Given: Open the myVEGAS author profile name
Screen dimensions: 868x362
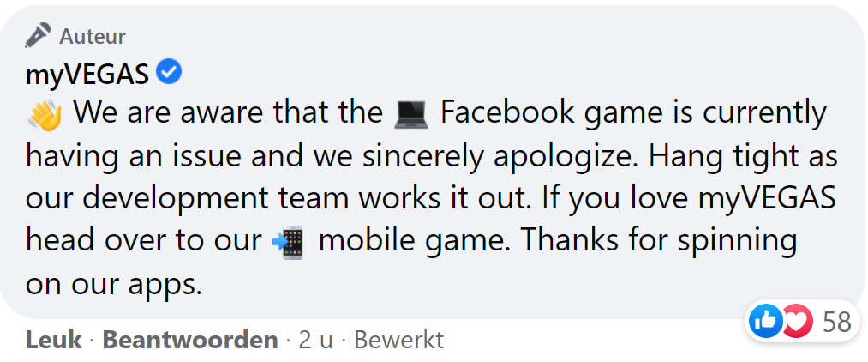Looking at the screenshot, I should point(88,75).
